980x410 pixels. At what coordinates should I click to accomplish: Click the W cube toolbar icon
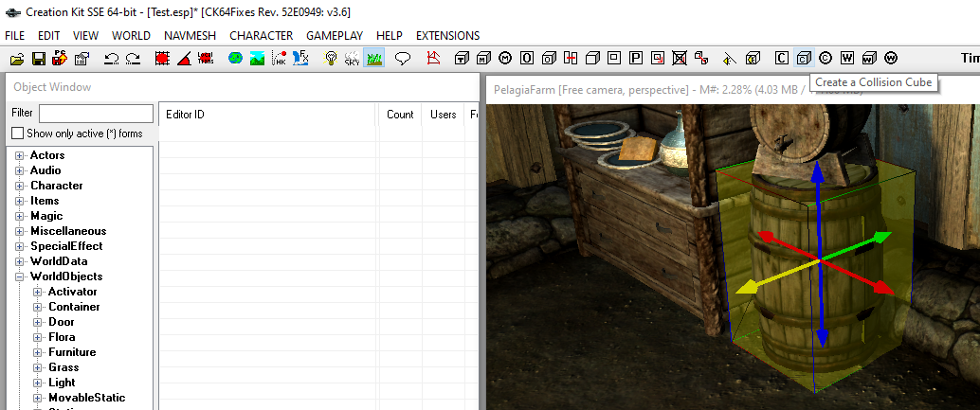pos(869,59)
